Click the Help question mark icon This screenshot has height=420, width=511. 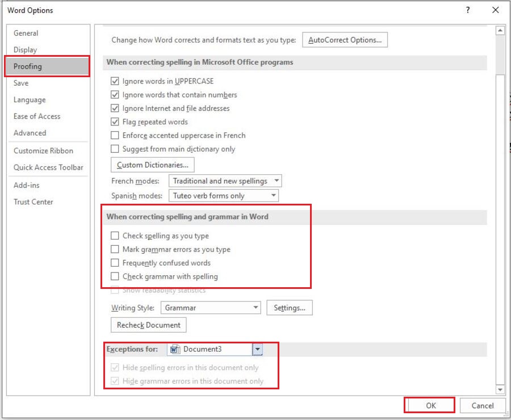coord(468,10)
